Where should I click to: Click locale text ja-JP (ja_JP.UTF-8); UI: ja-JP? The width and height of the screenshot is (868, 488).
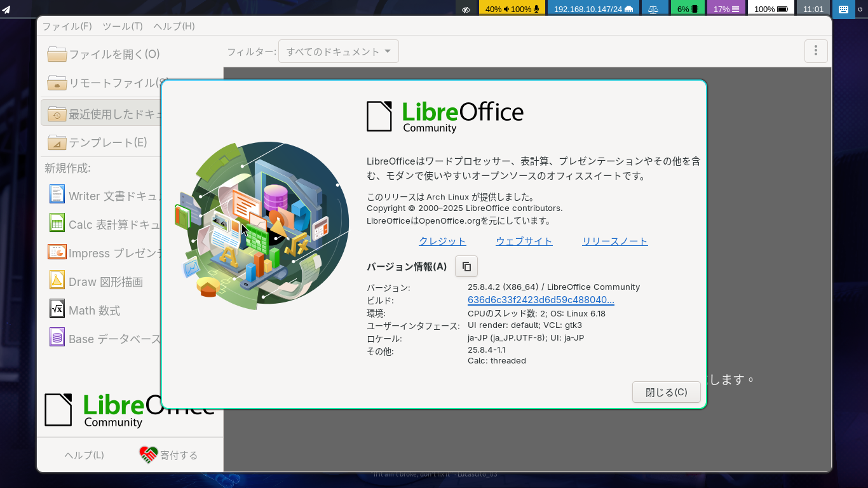click(526, 337)
